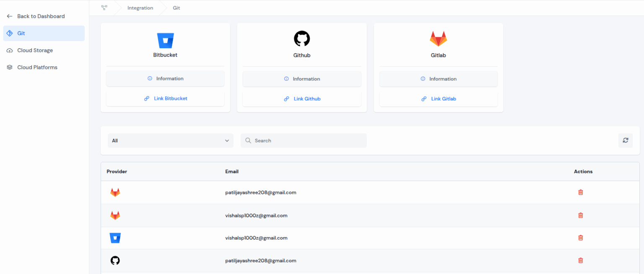This screenshot has height=274, width=644.
Task: Click into the Search input field
Action: 304,141
